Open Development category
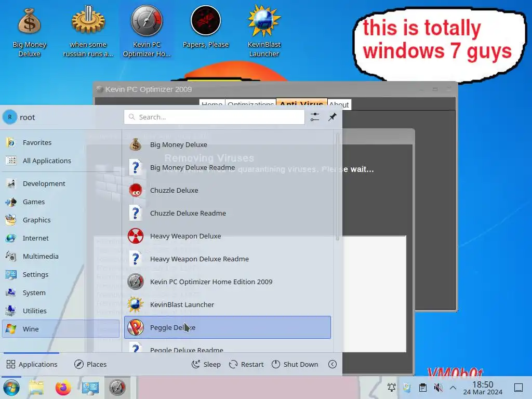This screenshot has width=532, height=399. pos(60,183)
